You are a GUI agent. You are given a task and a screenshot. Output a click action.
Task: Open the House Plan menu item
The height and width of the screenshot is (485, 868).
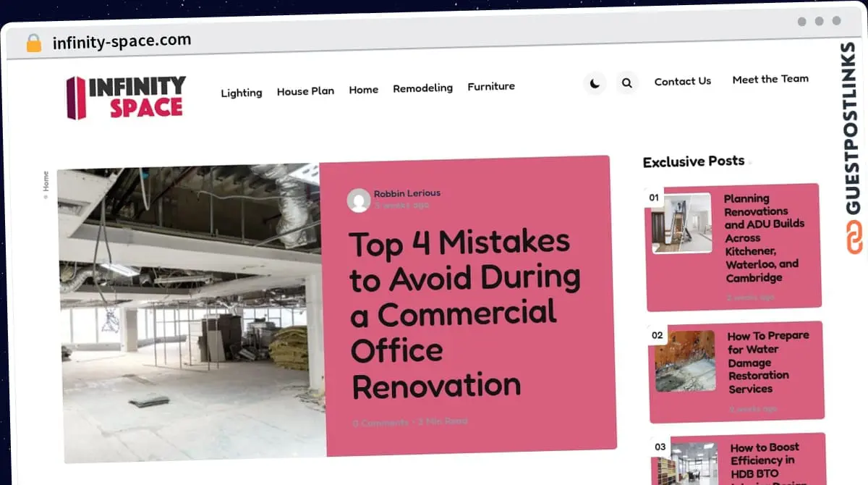[305, 91]
